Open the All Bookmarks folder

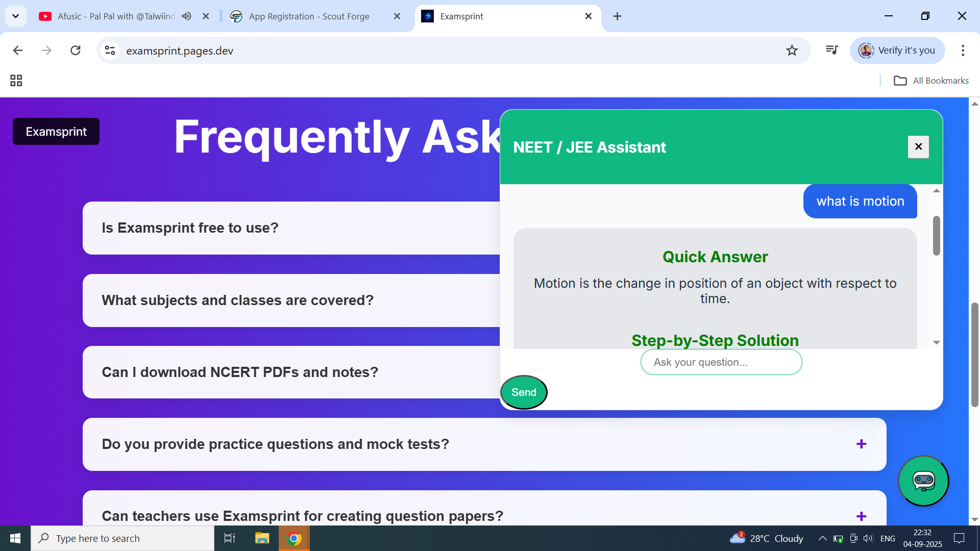(x=931, y=81)
